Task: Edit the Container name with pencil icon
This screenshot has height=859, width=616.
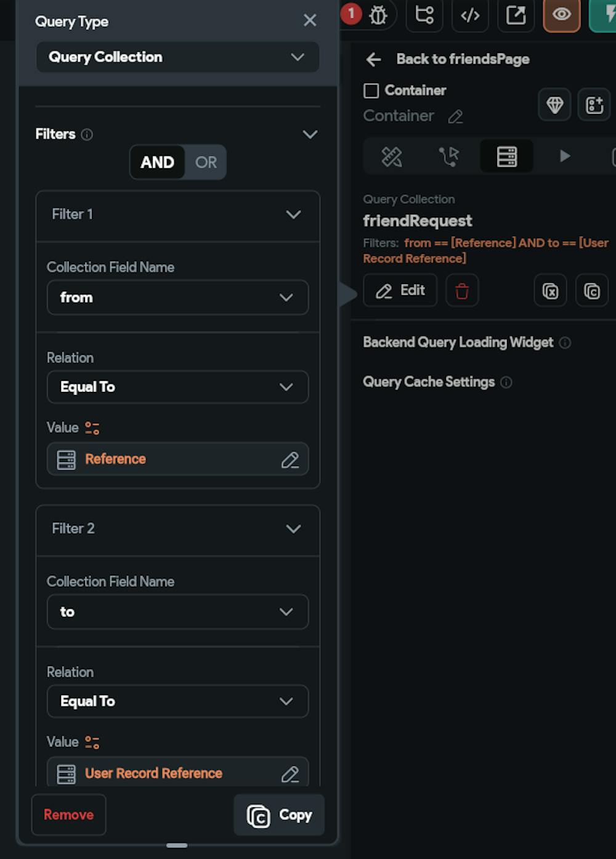Action: pos(455,116)
